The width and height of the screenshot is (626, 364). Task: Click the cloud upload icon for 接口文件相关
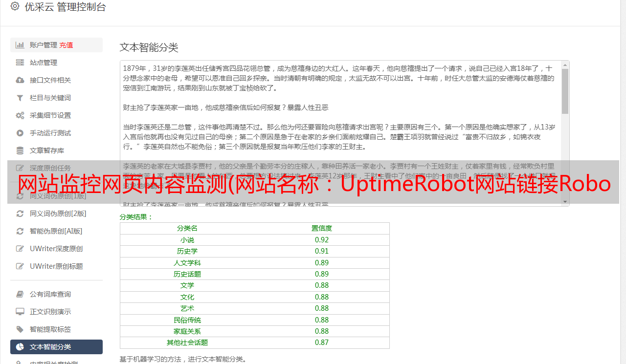click(20, 80)
